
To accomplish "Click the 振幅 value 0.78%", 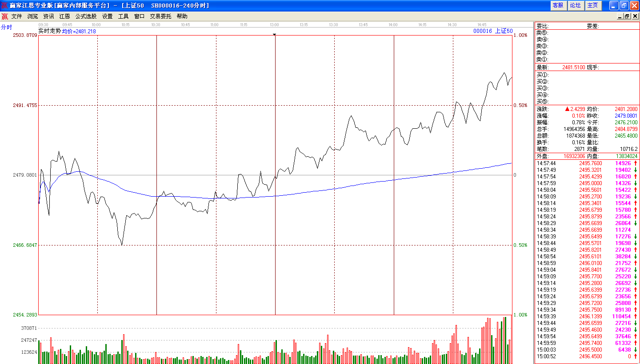I will (579, 123).
